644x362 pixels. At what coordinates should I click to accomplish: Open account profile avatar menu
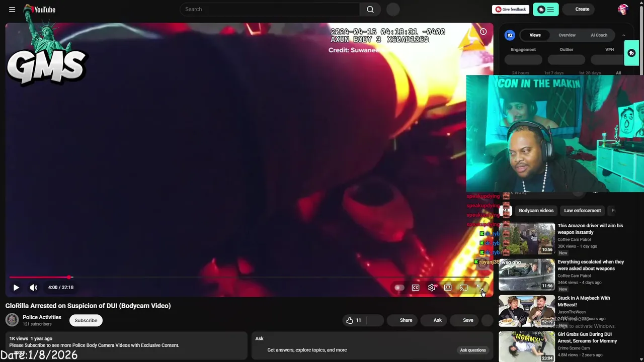tap(623, 9)
